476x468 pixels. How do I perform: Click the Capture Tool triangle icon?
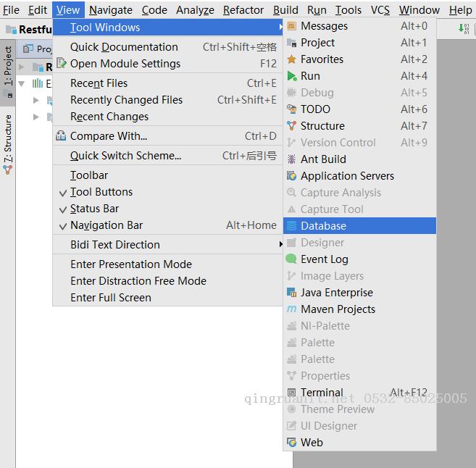click(x=291, y=209)
